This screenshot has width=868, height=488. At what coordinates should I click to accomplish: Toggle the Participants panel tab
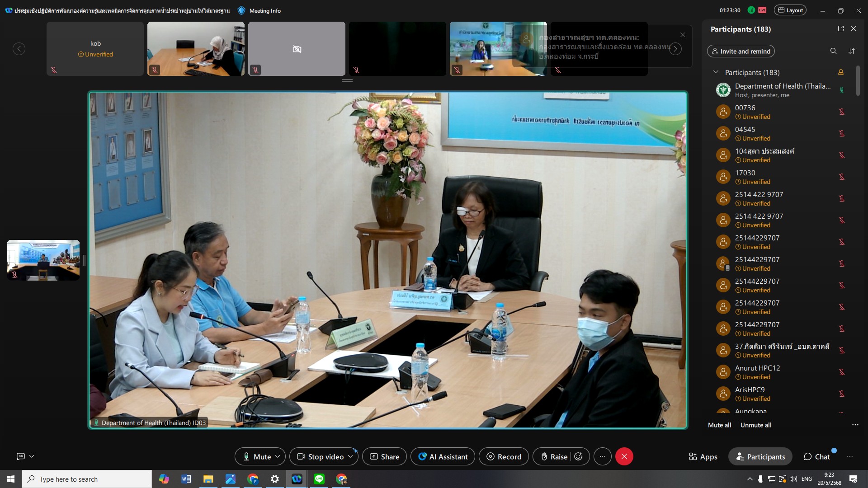[x=760, y=456]
